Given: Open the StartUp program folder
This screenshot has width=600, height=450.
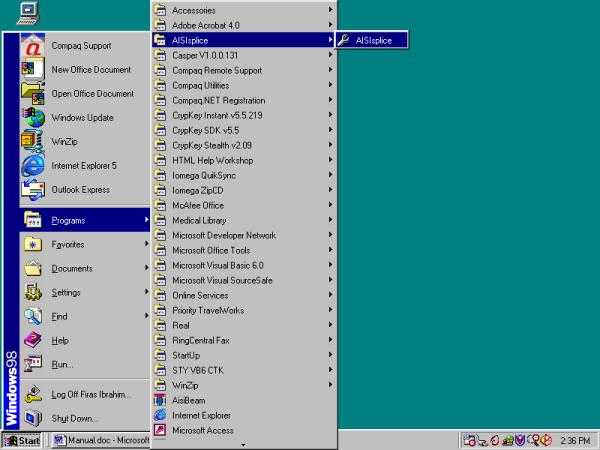Looking at the screenshot, I should pos(244,355).
